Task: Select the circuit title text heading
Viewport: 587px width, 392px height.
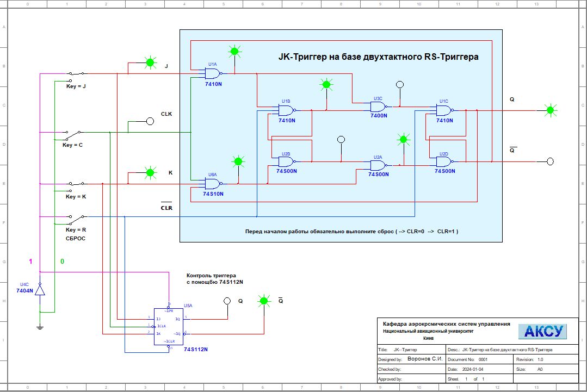Action: (378, 57)
